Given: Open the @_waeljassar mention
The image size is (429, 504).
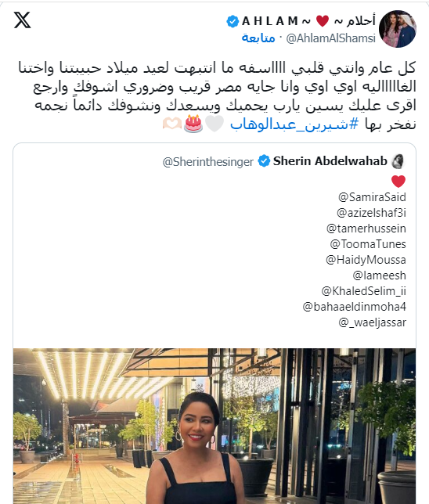Looking at the screenshot, I should (372, 322).
